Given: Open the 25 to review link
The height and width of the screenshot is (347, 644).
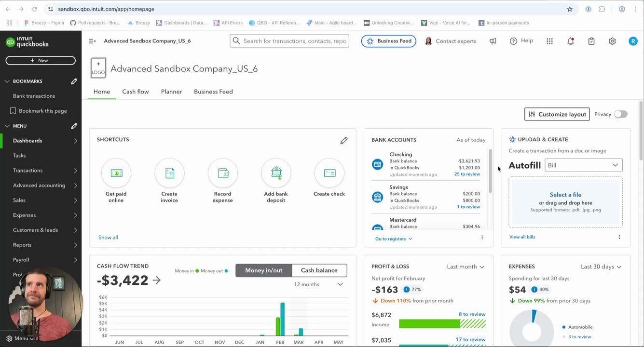Looking at the screenshot, I should (x=467, y=174).
